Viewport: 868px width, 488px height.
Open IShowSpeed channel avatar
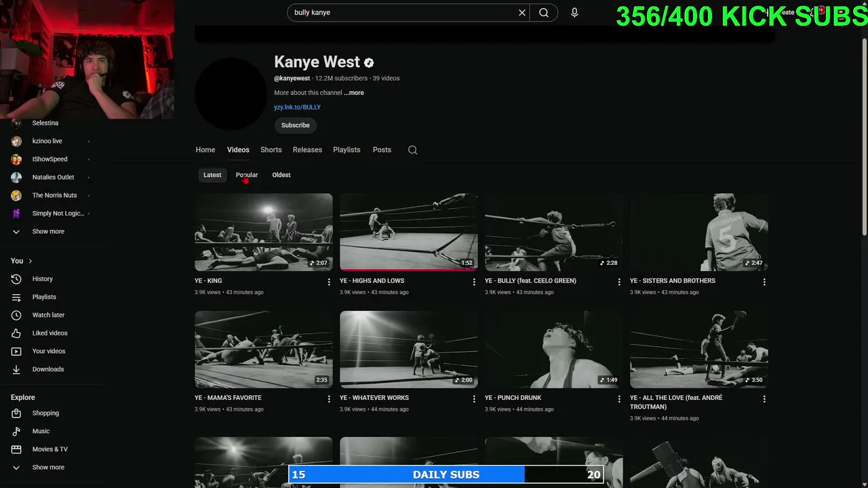click(x=17, y=159)
